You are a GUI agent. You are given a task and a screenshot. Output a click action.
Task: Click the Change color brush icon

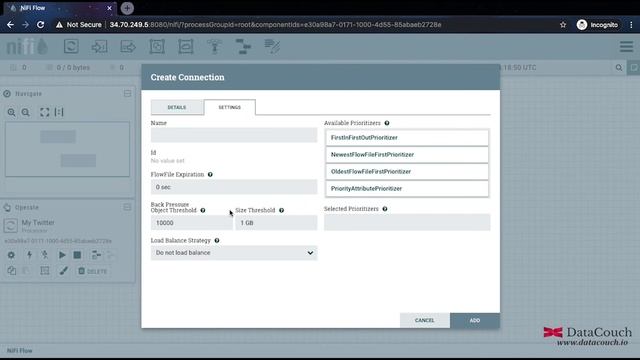pyautogui.click(x=63, y=271)
